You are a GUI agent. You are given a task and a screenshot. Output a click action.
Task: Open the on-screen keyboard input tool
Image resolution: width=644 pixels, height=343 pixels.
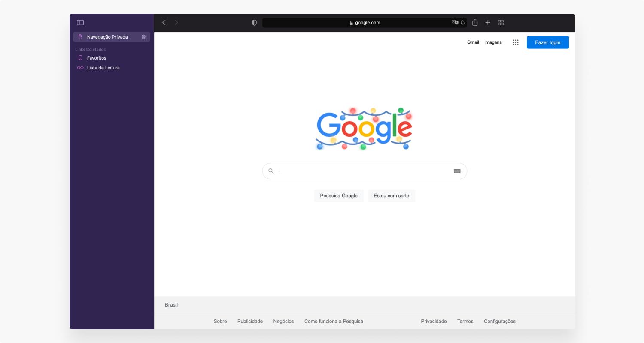click(457, 171)
